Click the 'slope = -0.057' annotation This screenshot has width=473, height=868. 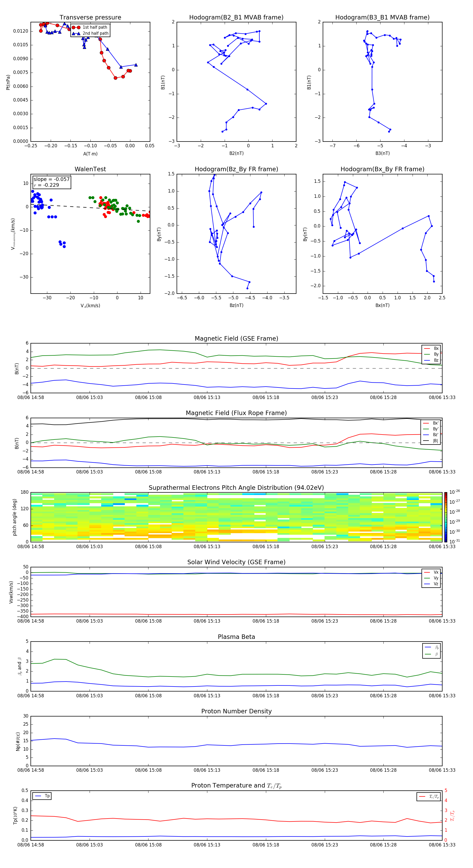(52, 179)
